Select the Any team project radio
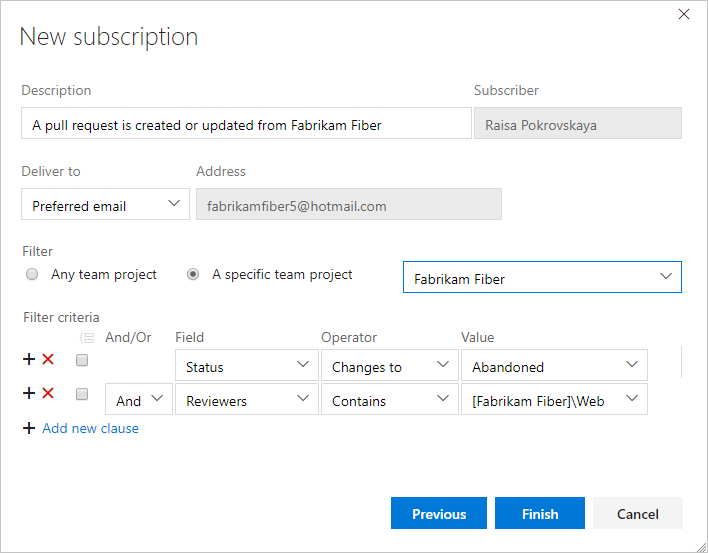Image resolution: width=708 pixels, height=553 pixels. click(32, 274)
